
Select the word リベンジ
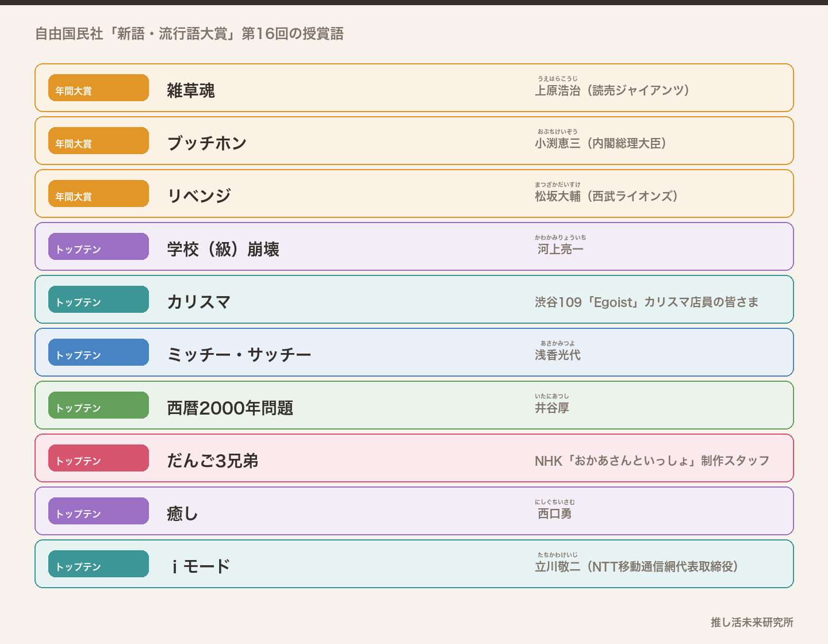pyautogui.click(x=199, y=196)
